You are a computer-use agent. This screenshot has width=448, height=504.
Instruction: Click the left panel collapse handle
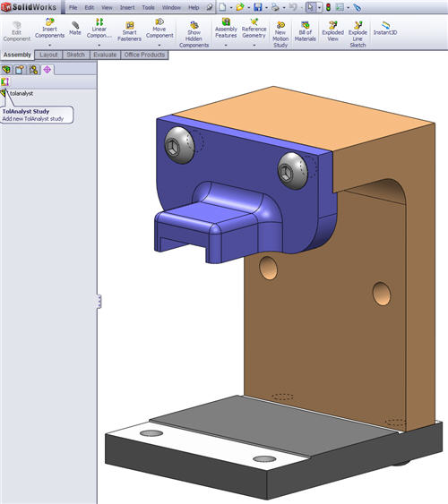[99, 301]
